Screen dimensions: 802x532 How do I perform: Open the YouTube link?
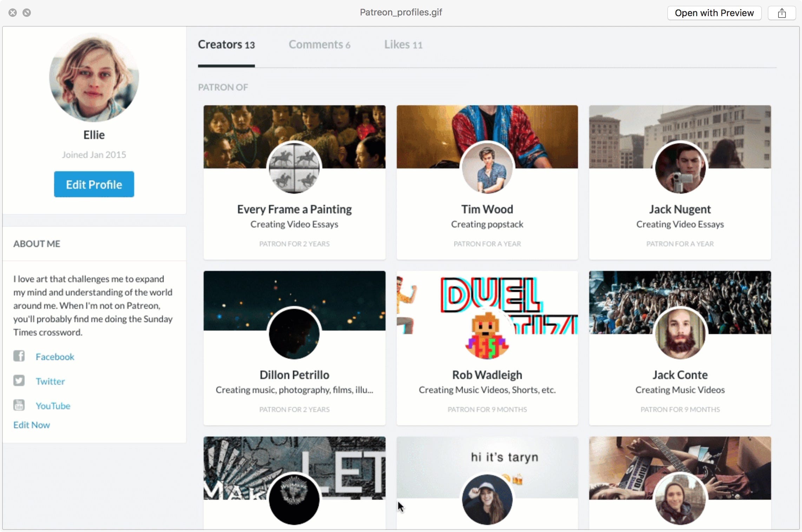(x=53, y=406)
